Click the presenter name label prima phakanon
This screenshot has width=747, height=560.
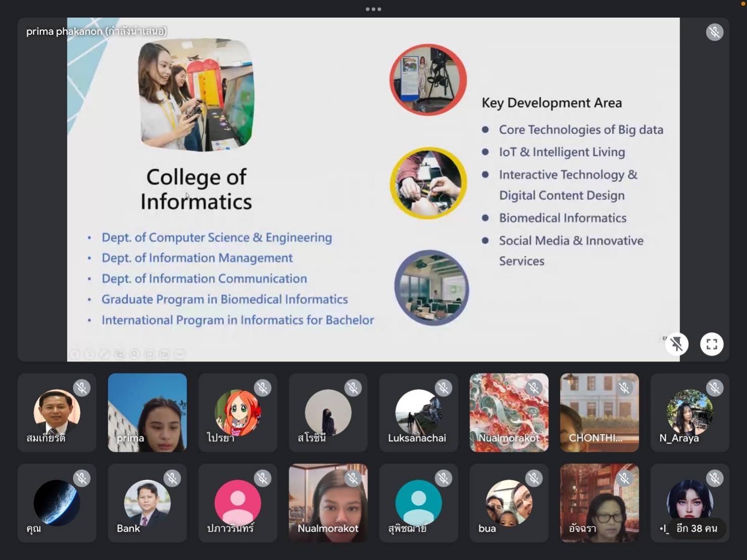coord(96,31)
